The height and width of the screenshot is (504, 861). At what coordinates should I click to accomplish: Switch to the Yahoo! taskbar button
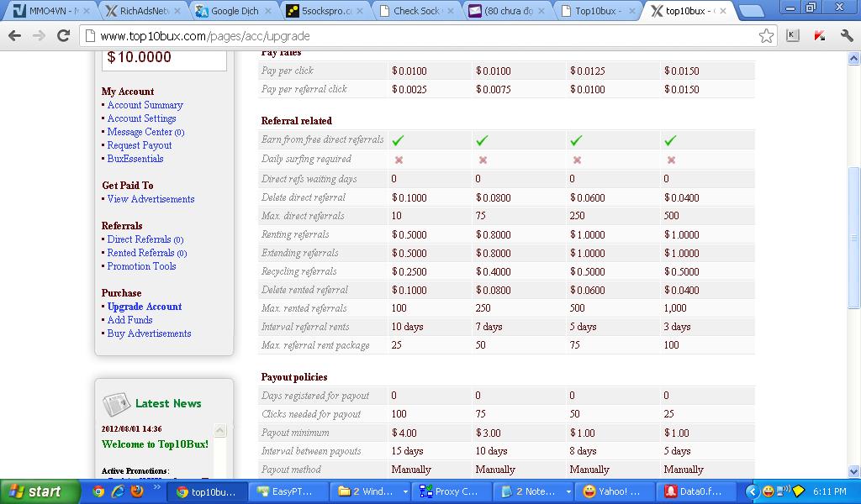pyautogui.click(x=616, y=492)
